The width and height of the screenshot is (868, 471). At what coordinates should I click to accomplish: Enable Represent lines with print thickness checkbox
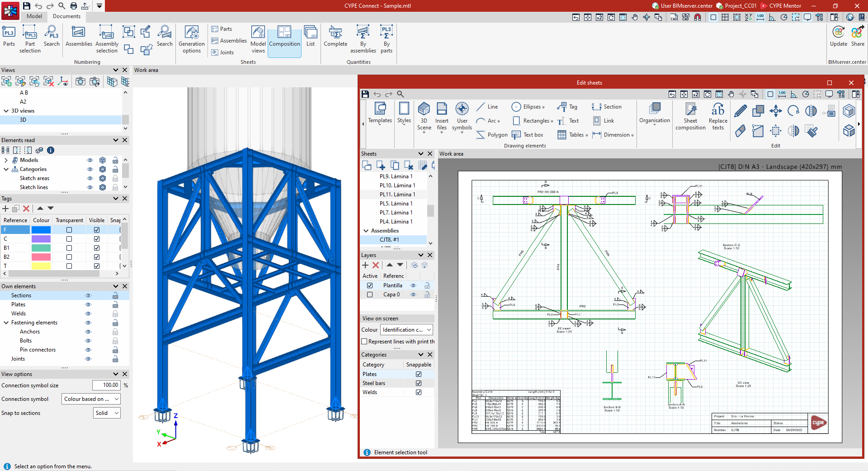pyautogui.click(x=364, y=342)
